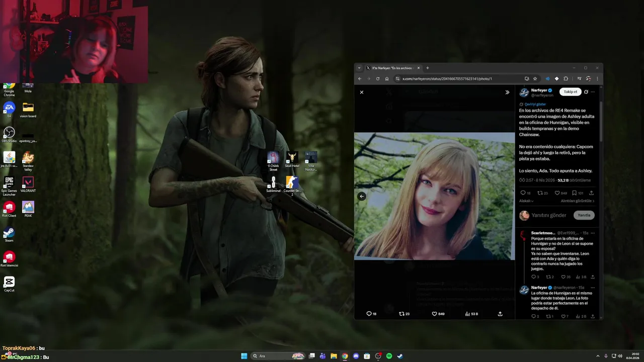
Task: Open CapCut desktop shortcut
Action: pyautogui.click(x=9, y=284)
